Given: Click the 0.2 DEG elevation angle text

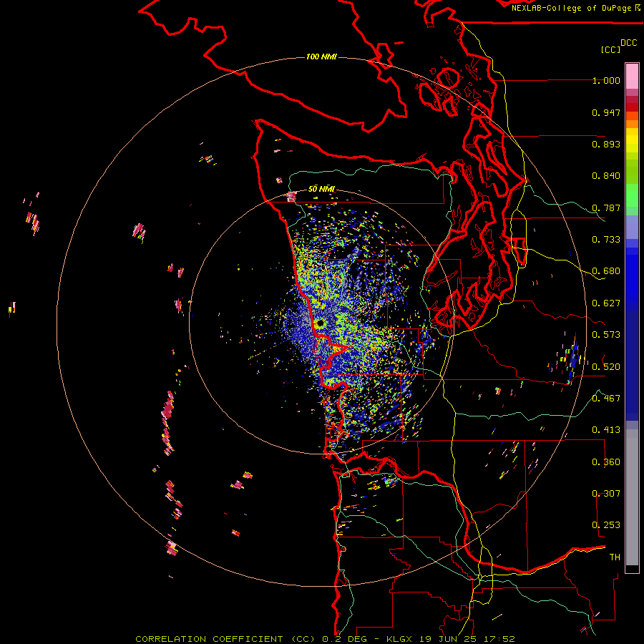Looking at the screenshot, I should (x=345, y=639).
